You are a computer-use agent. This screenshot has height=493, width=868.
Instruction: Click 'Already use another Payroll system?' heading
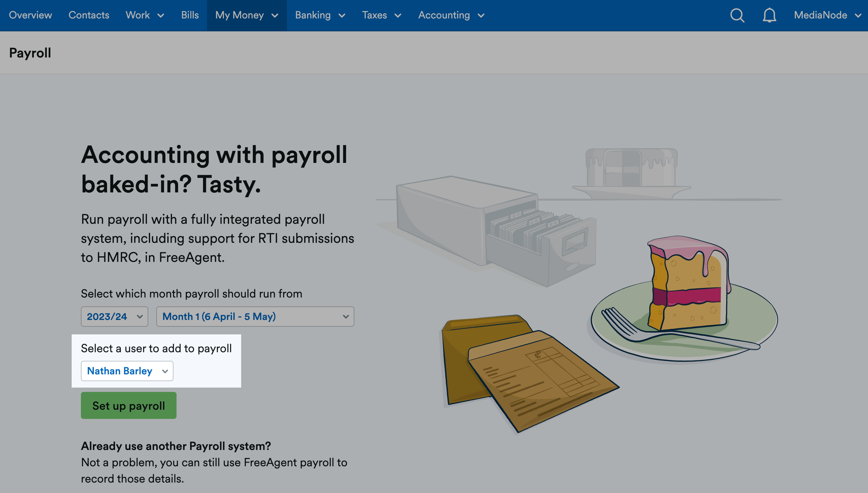[x=176, y=446]
